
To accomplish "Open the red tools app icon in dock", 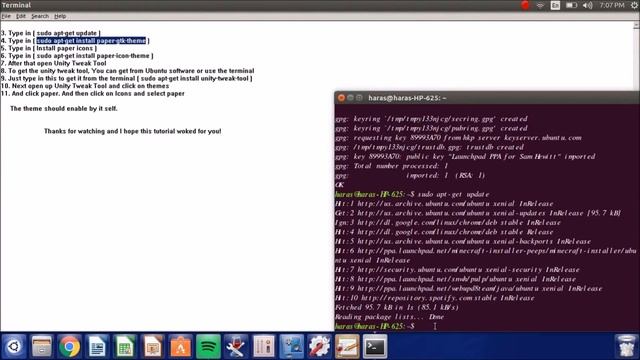I will tap(236, 347).
